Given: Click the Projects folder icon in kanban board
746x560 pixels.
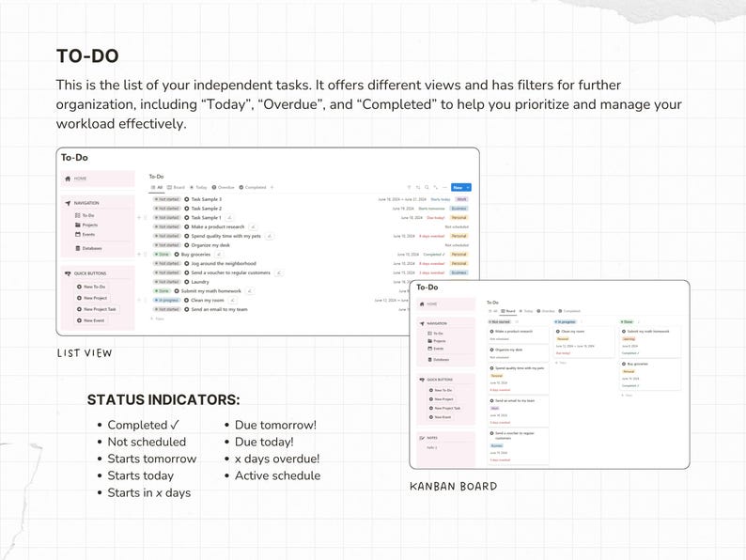Looking at the screenshot, I should 430,341.
